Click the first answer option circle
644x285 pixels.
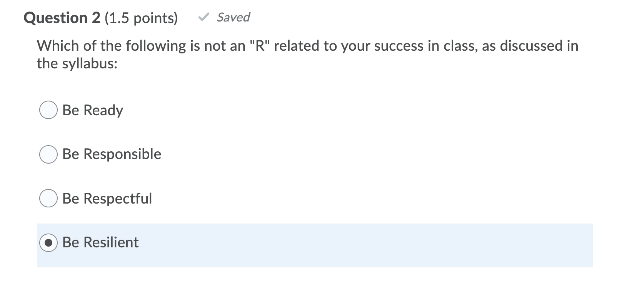48,111
